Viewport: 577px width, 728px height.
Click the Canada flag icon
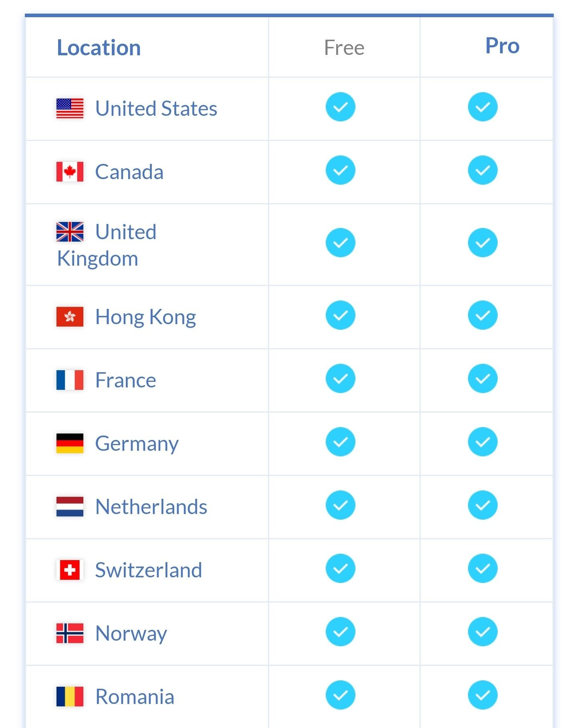70,172
